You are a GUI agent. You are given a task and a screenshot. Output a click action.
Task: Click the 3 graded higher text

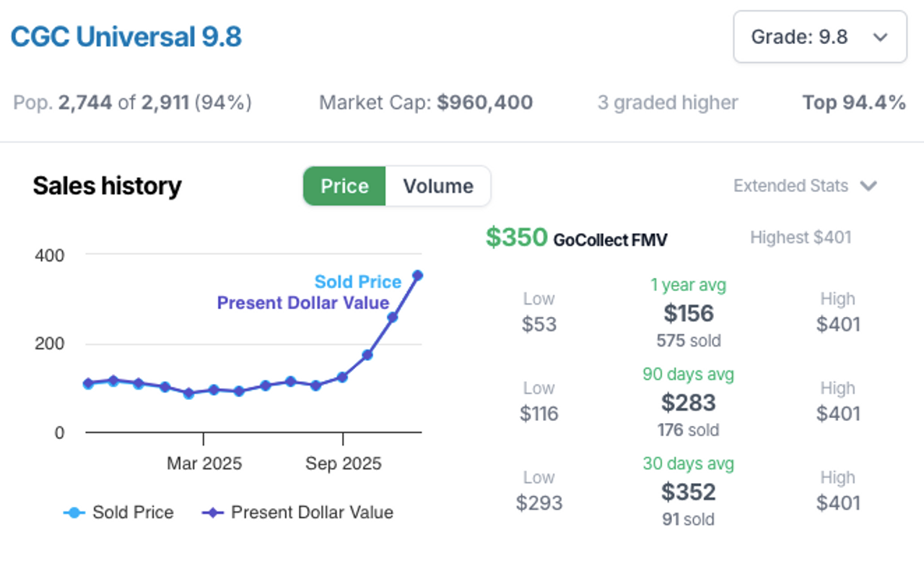pyautogui.click(x=667, y=103)
